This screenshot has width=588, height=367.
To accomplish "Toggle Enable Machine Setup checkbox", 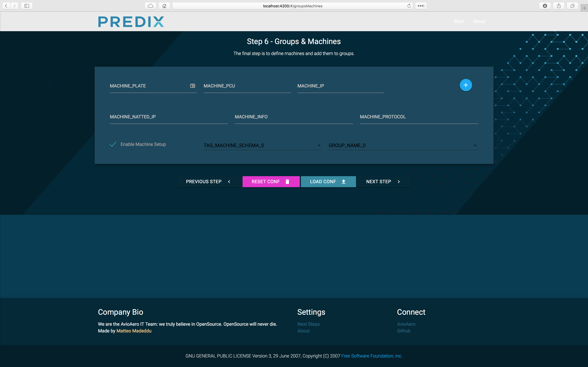I will pos(113,144).
